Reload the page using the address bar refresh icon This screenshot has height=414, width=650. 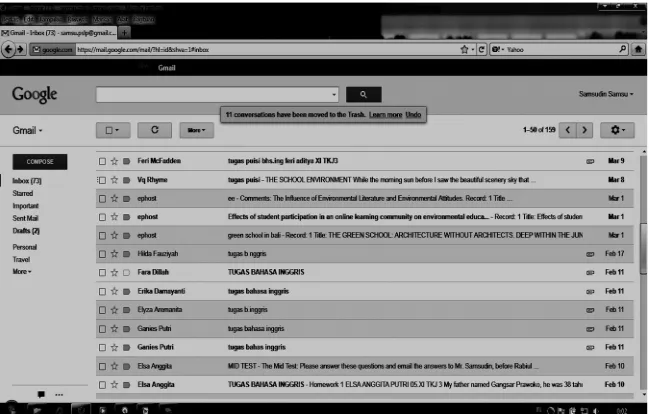[x=481, y=49]
